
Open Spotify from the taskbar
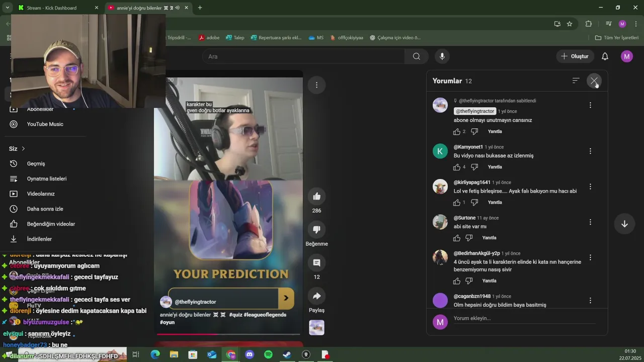coord(268,354)
